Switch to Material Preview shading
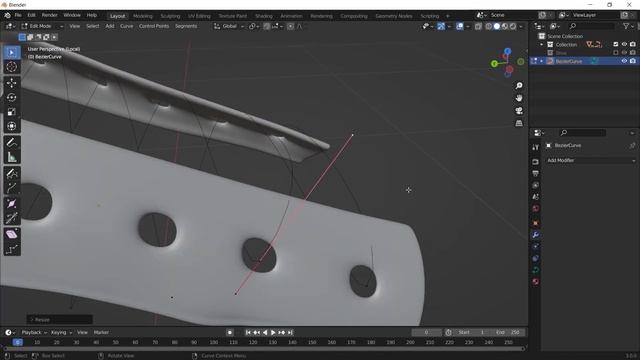 (x=505, y=26)
